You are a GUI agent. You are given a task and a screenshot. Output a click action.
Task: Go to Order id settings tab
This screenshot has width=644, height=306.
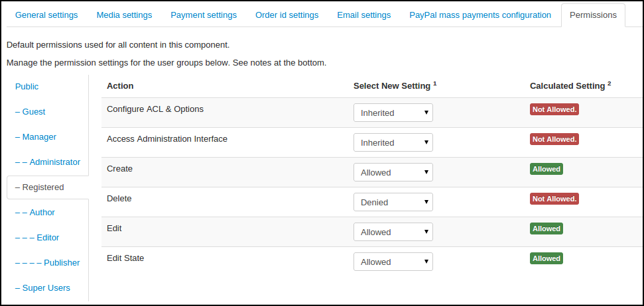click(287, 15)
